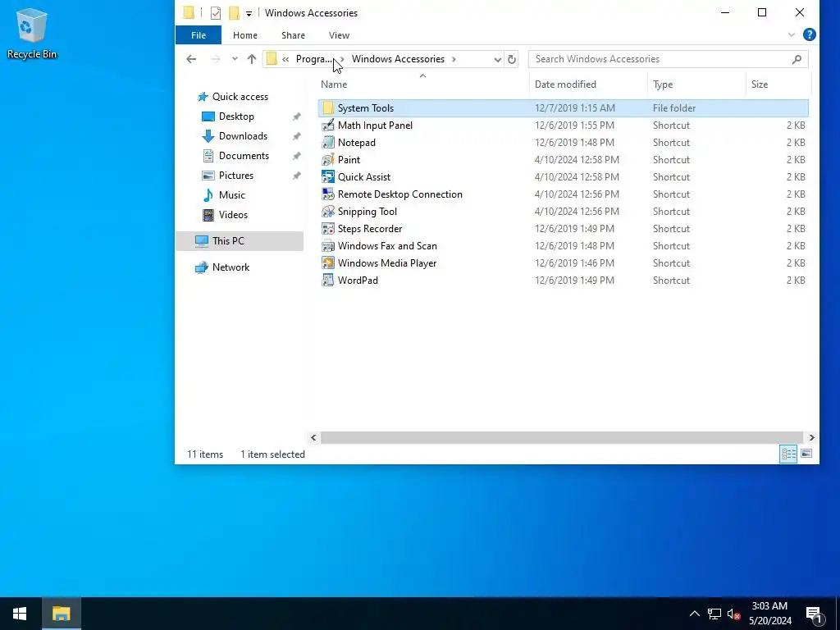Open the Recent locations dropdown arrow
840x630 pixels.
[x=235, y=59]
